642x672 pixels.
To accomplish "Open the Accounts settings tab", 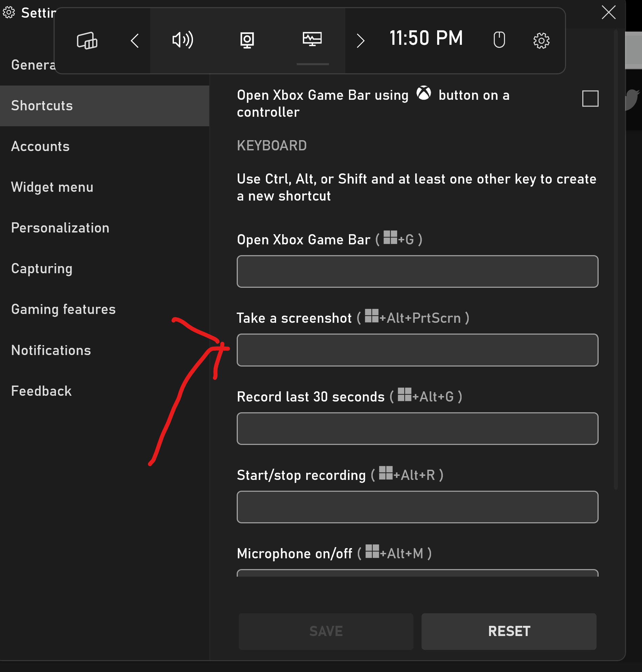I will [x=104, y=147].
